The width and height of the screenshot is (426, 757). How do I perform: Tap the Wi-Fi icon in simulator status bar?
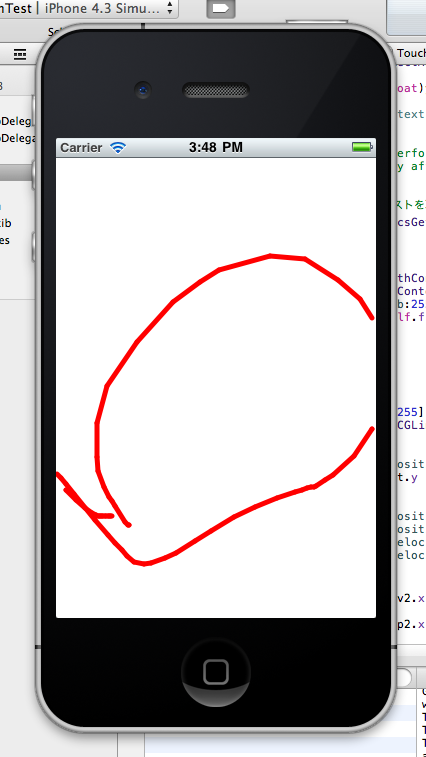click(x=118, y=148)
